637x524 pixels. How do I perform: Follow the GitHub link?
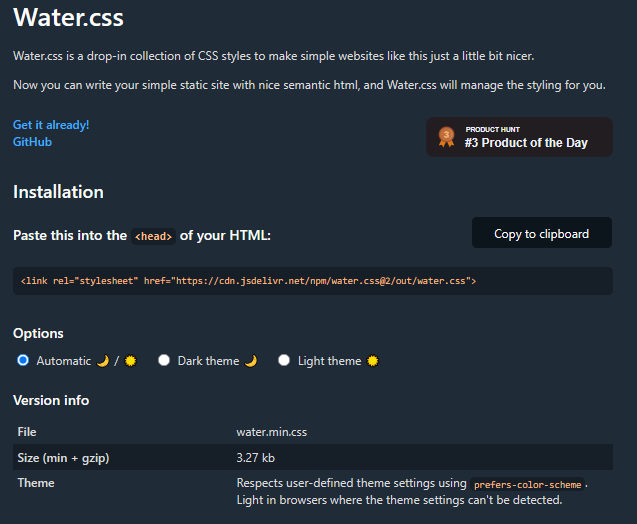tap(32, 142)
